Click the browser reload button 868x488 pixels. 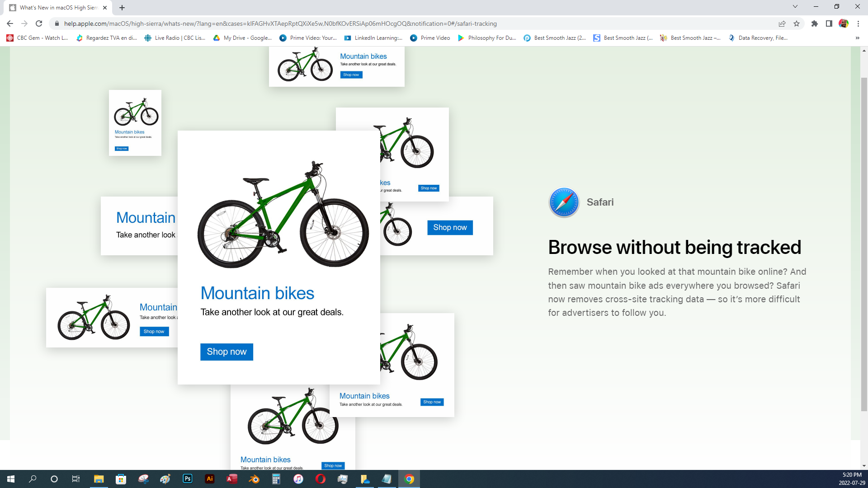click(x=39, y=23)
